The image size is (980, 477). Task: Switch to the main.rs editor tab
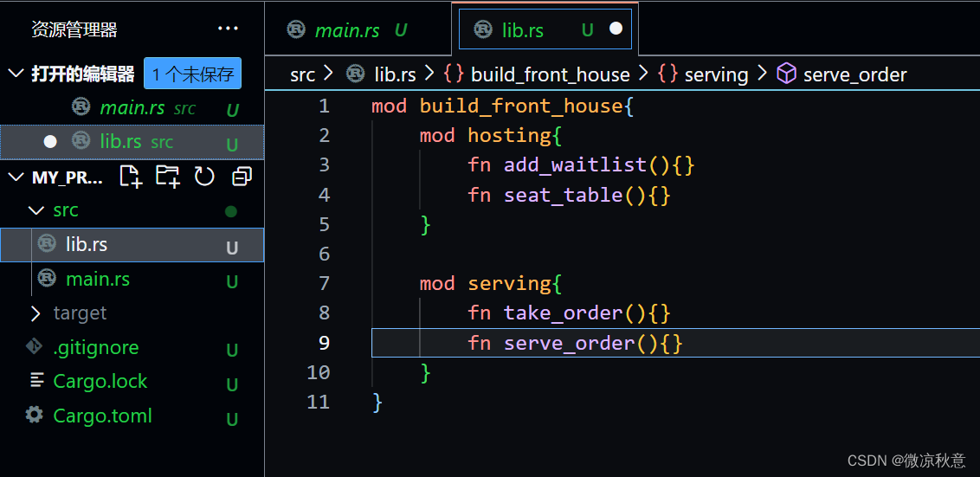pos(358,29)
